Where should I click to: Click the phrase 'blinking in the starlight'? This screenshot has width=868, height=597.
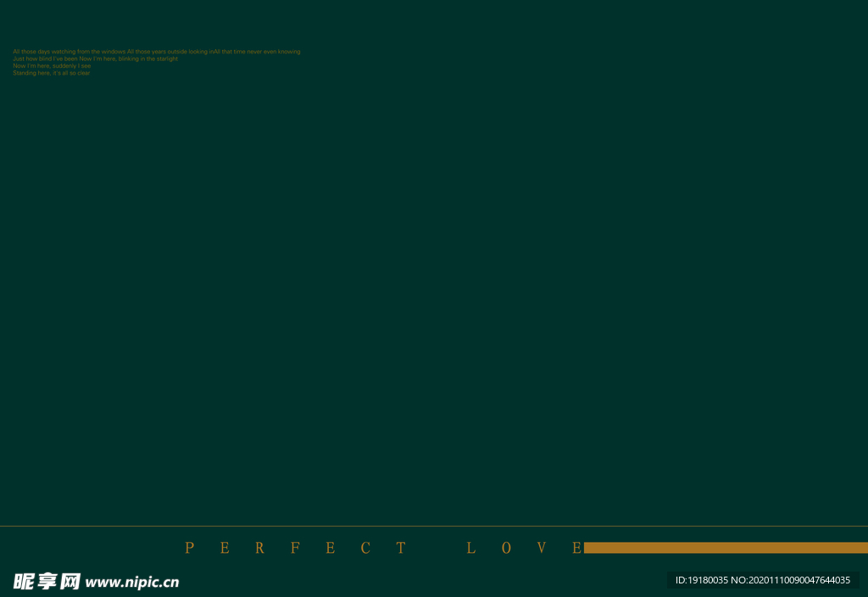click(148, 59)
